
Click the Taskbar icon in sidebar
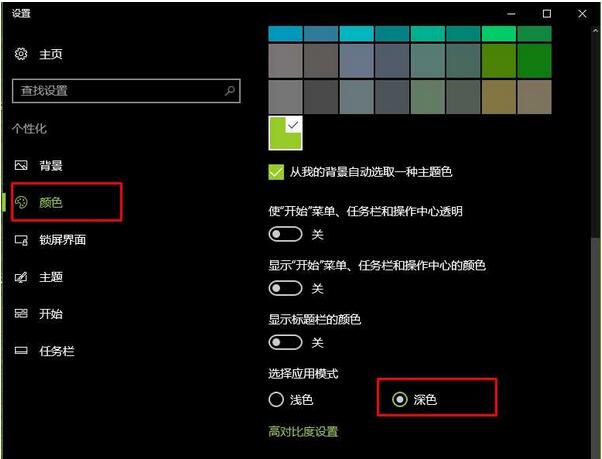pyautogui.click(x=21, y=351)
